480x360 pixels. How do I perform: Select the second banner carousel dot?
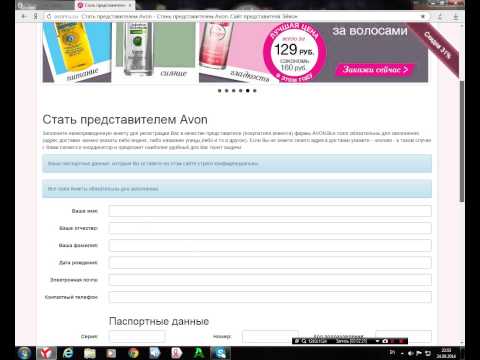[226, 91]
